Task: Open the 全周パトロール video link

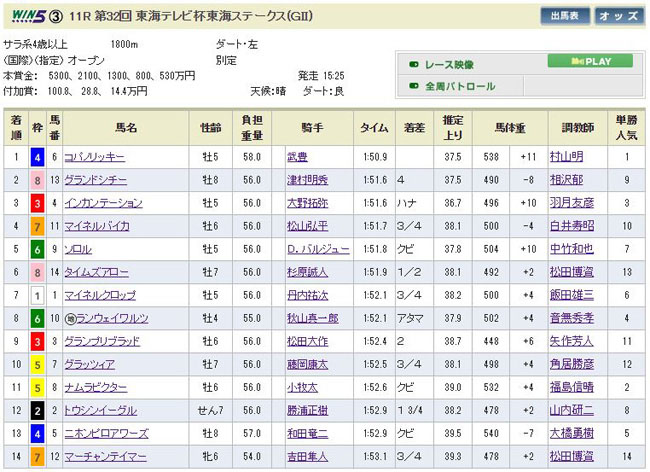Action: click(460, 87)
